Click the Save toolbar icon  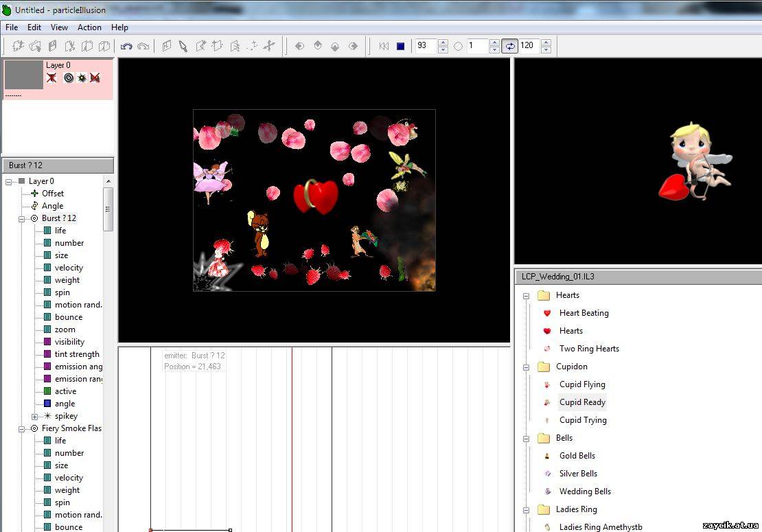pyautogui.click(x=52, y=46)
